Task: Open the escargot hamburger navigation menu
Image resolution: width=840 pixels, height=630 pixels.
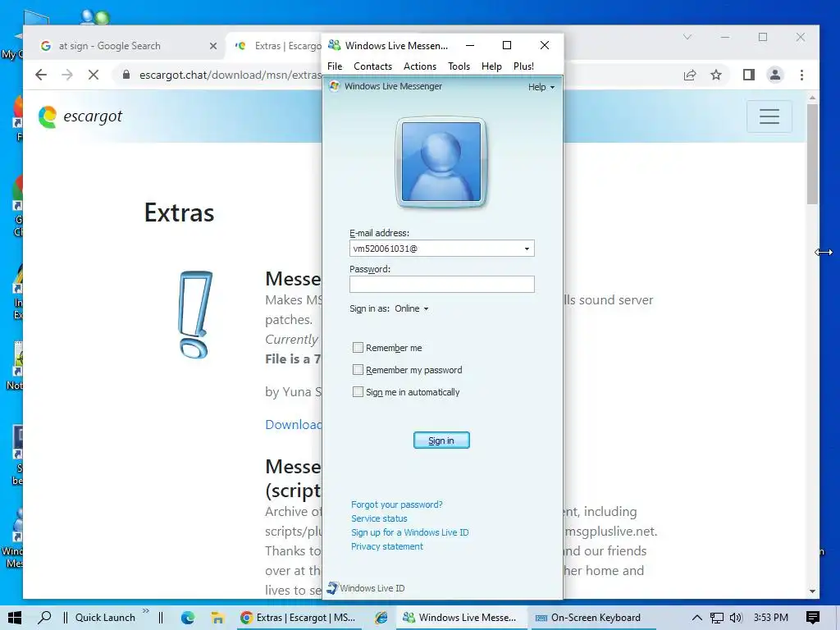Action: 769,116
